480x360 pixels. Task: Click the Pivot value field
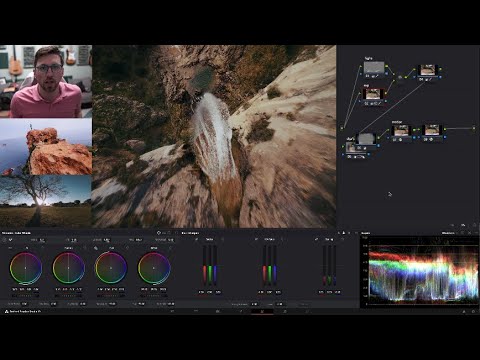(x=139, y=240)
